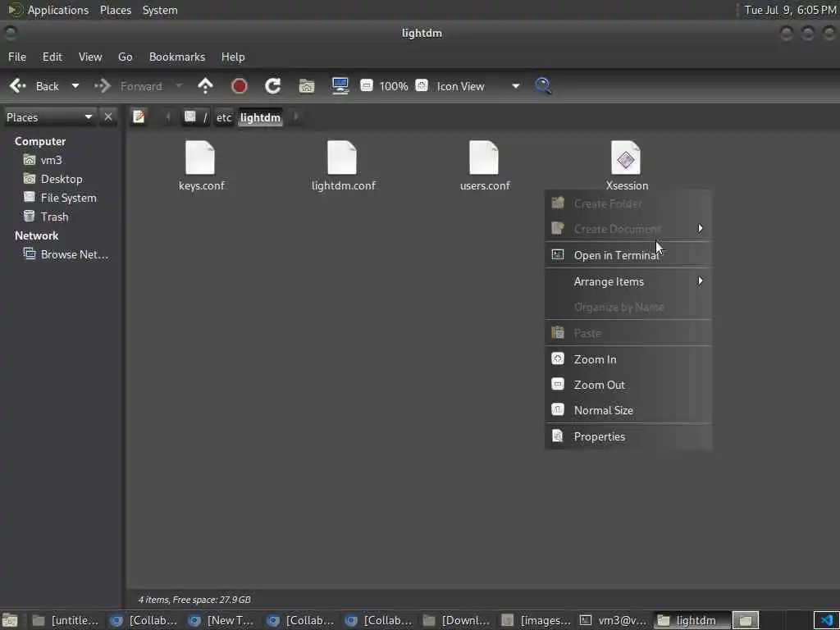
Task: Open the File menu
Action: (17, 57)
